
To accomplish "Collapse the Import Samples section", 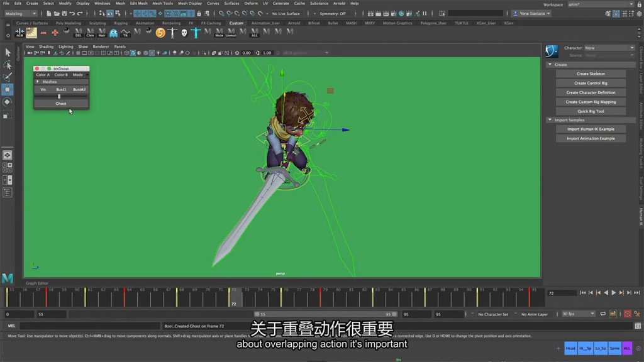I will (550, 120).
